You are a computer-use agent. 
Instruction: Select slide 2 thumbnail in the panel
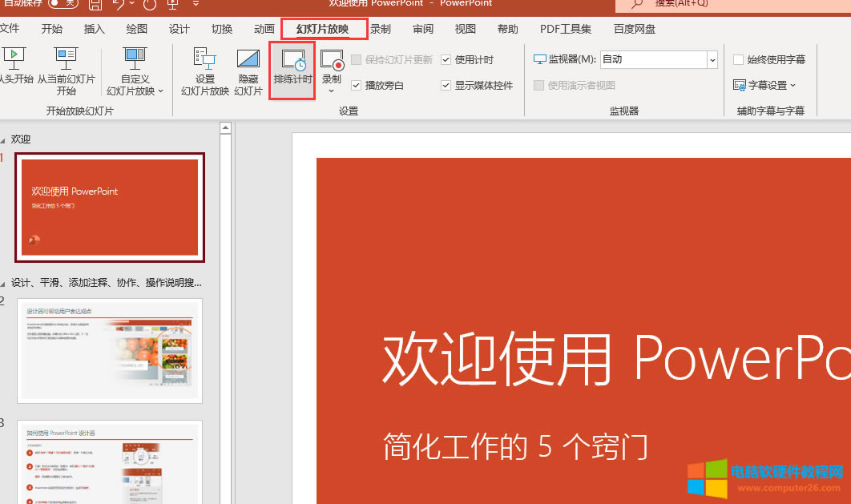[110, 351]
